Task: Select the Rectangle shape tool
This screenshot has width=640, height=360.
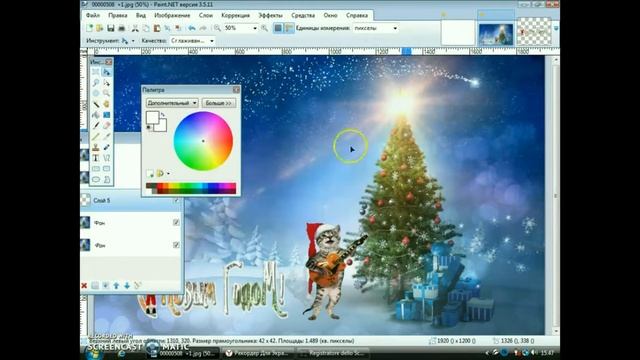Action: [96, 168]
